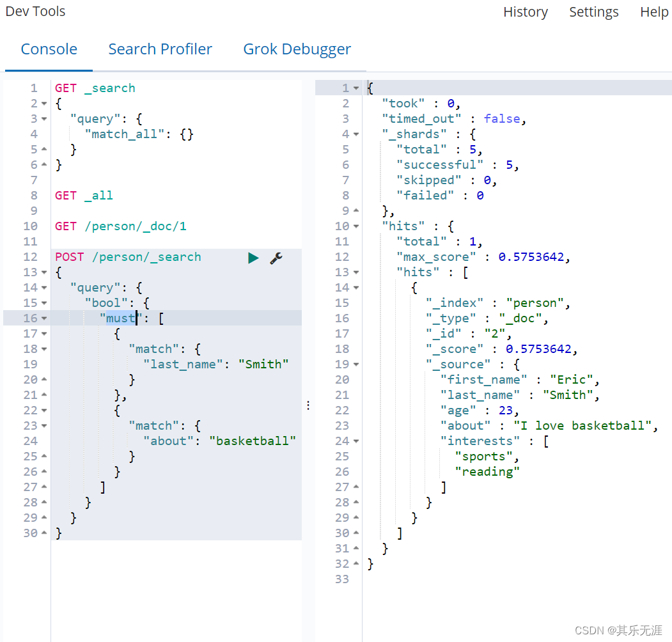This screenshot has width=672, height=642.
Task: Click the "I love basketball" about value
Action: point(582,426)
